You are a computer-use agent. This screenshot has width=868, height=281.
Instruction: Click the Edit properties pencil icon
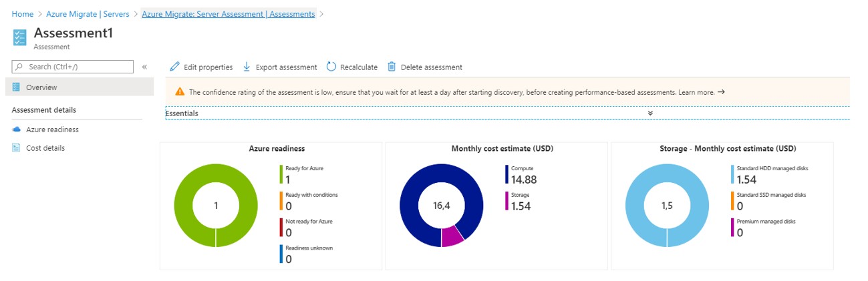[x=175, y=67]
